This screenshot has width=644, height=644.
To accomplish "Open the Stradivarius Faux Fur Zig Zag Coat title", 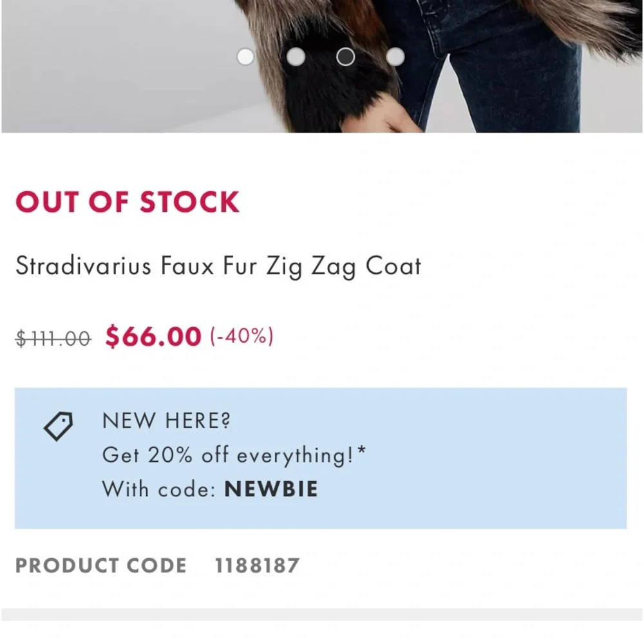I will [x=218, y=266].
